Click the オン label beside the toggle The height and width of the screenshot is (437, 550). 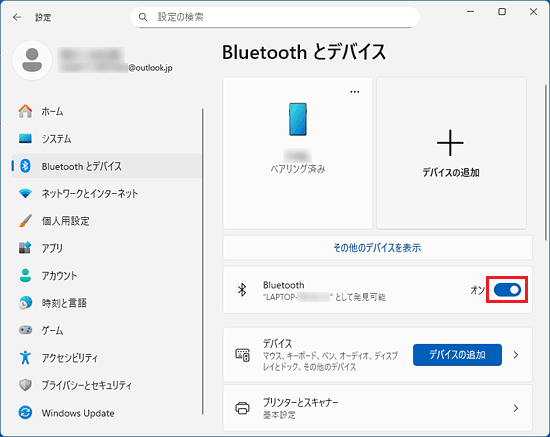478,290
